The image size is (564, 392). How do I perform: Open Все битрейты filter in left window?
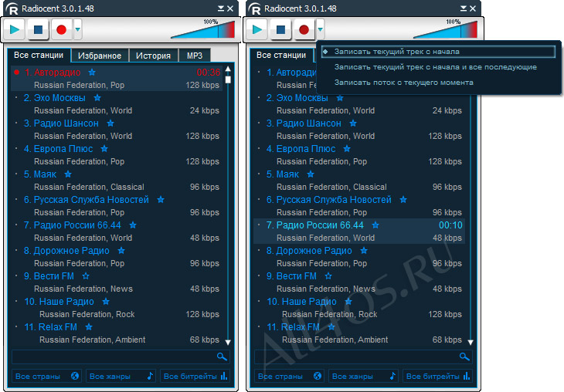(195, 377)
